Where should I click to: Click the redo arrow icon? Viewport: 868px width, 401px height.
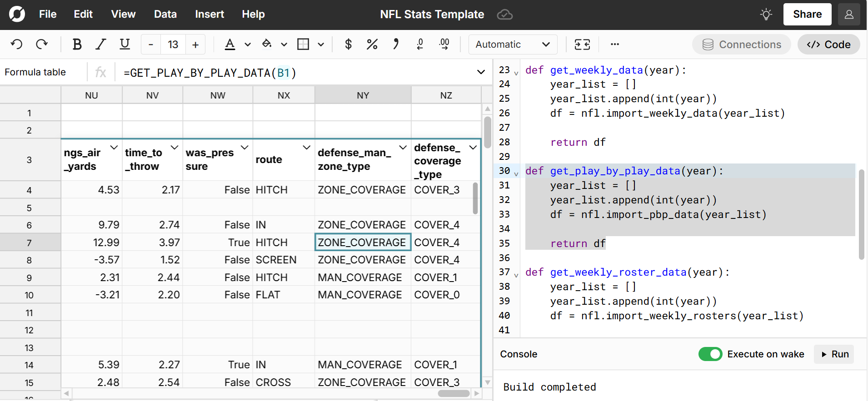42,44
